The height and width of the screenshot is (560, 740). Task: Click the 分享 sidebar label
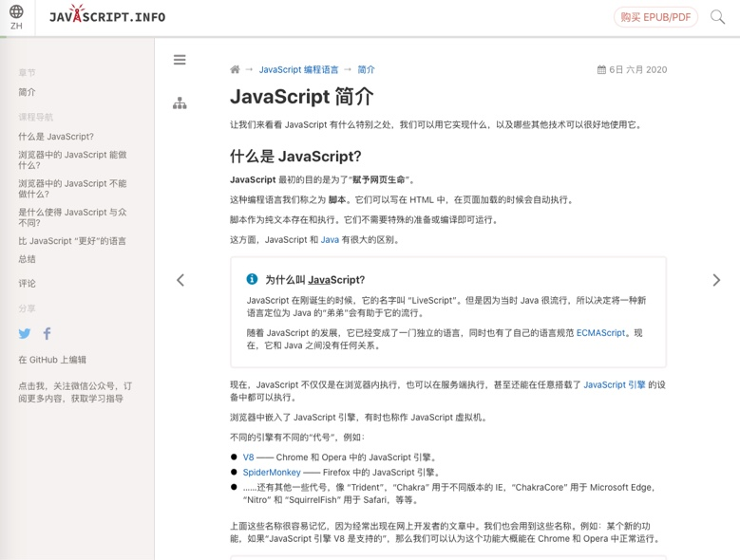click(27, 308)
